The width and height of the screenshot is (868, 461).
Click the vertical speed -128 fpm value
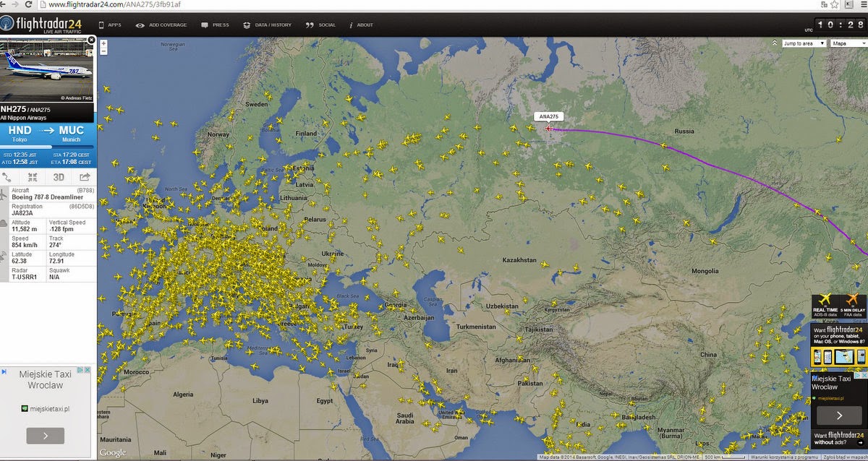61,229
